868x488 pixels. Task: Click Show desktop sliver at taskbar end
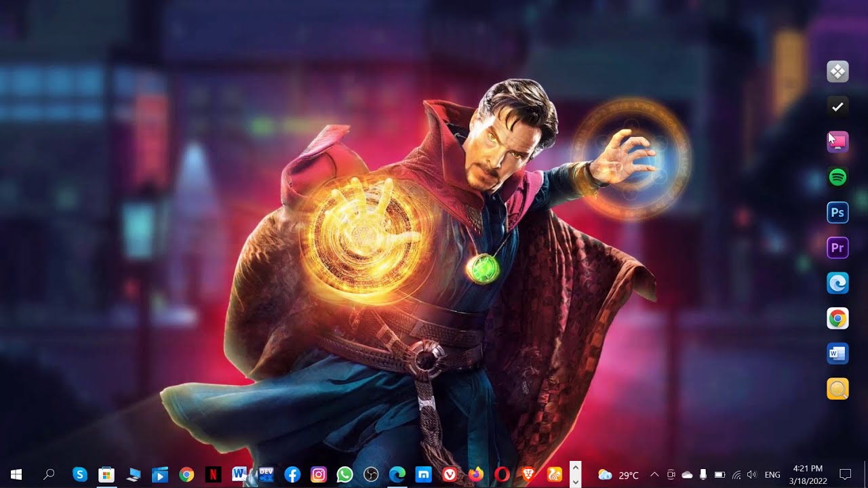click(x=866, y=474)
